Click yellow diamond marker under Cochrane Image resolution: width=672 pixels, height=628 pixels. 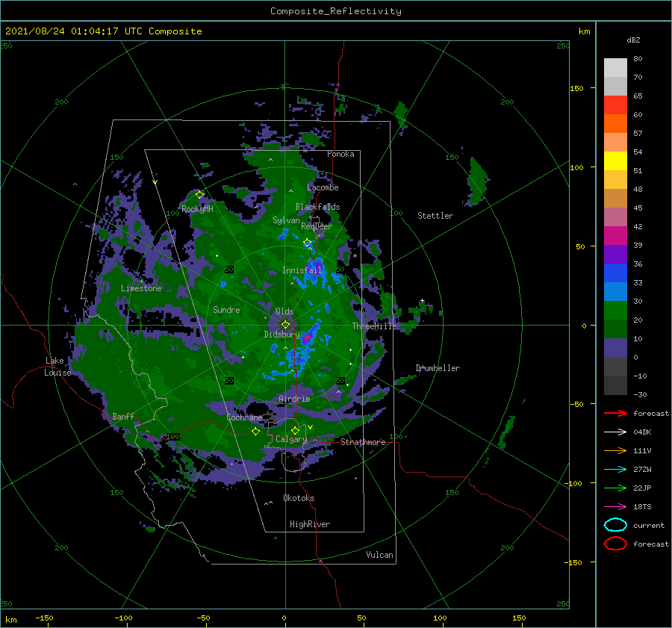[x=255, y=432]
